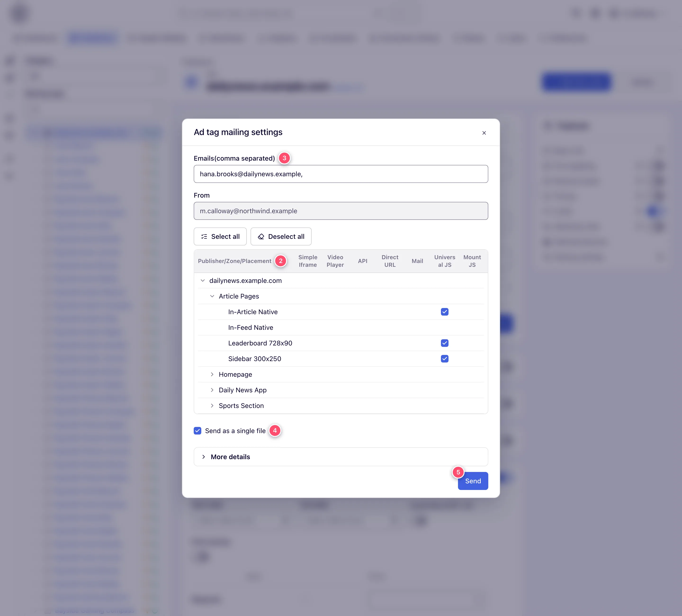
Task: Click the Mount JS column header
Action: coord(472,261)
